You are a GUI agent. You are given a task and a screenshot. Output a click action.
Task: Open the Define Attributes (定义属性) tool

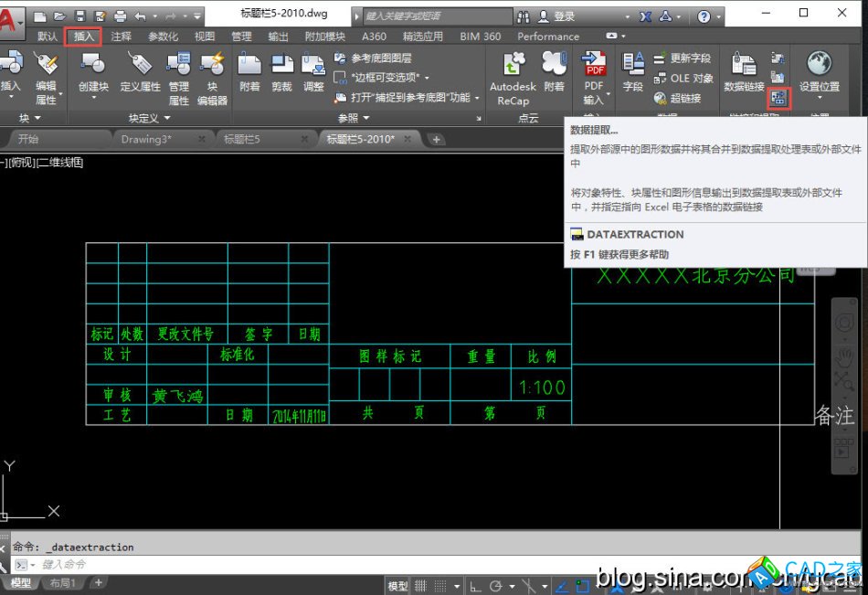point(140,72)
